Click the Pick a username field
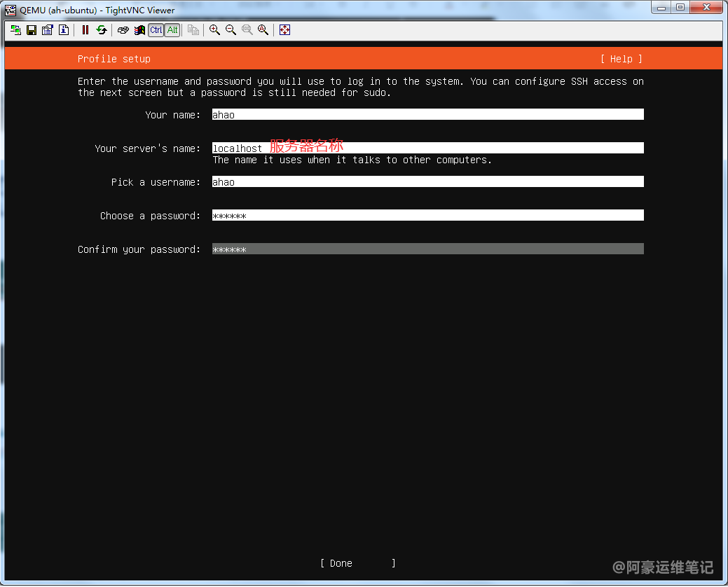The width and height of the screenshot is (728, 587). pos(427,182)
